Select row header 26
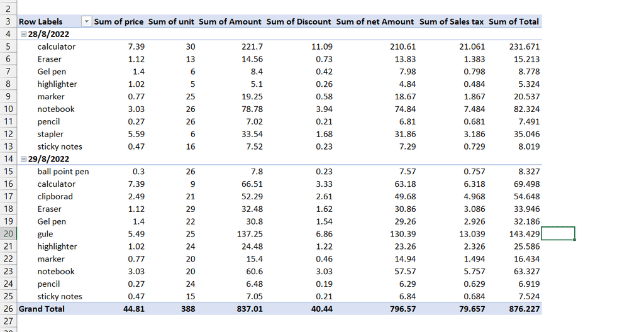 click(8, 309)
